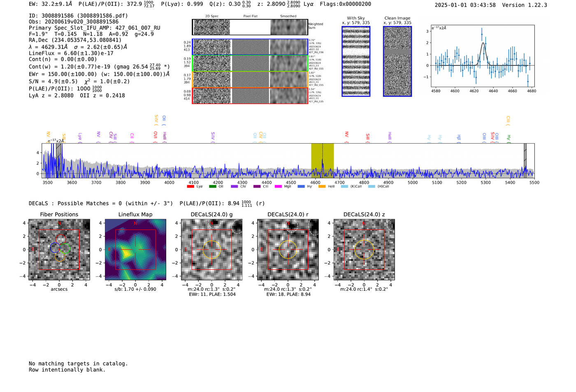Click the orange HeII legend swatch
This screenshot has height=392, width=576.
(322, 187)
